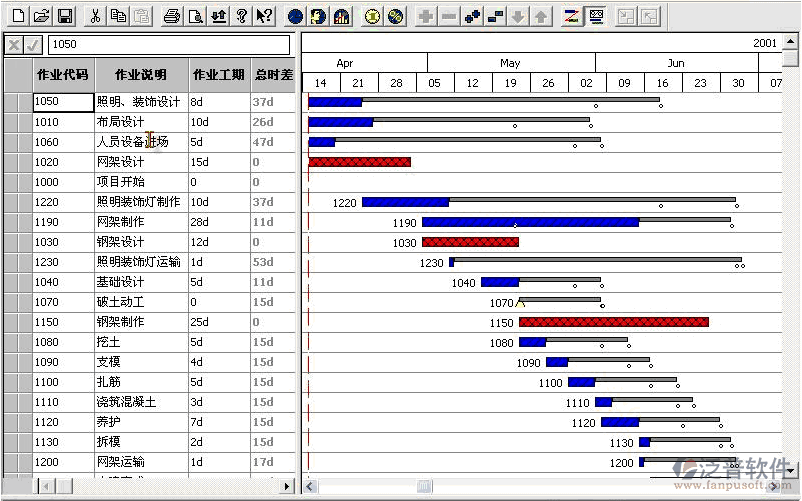Copy with the toolbar copy icon
The image size is (802, 501).
[118, 16]
